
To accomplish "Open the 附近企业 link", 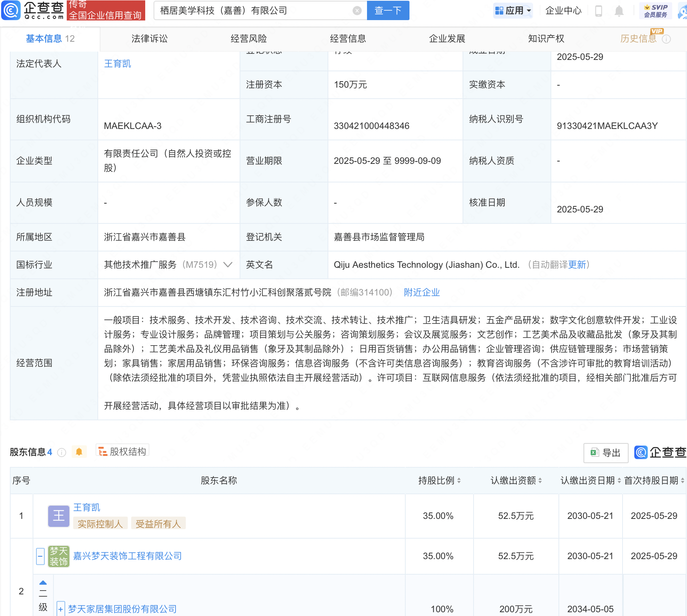I will click(422, 292).
